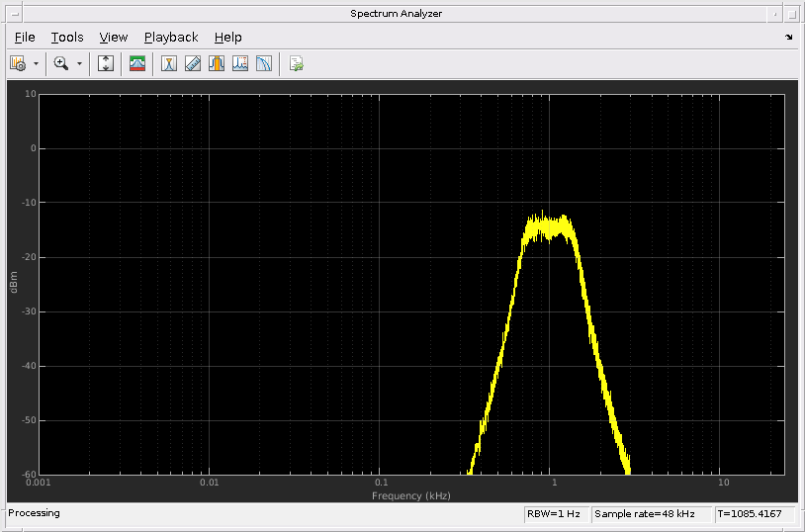805x532 pixels.
Task: Click the Processing status text
Action: pos(34,513)
